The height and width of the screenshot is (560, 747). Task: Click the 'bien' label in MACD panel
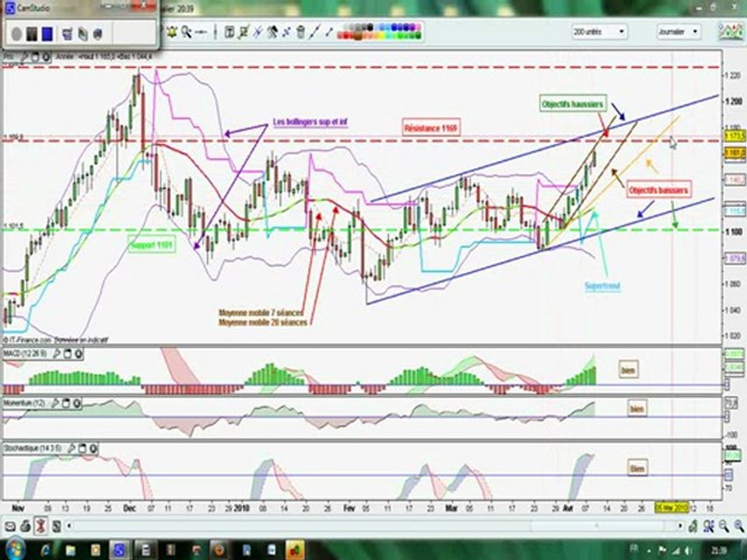629,370
